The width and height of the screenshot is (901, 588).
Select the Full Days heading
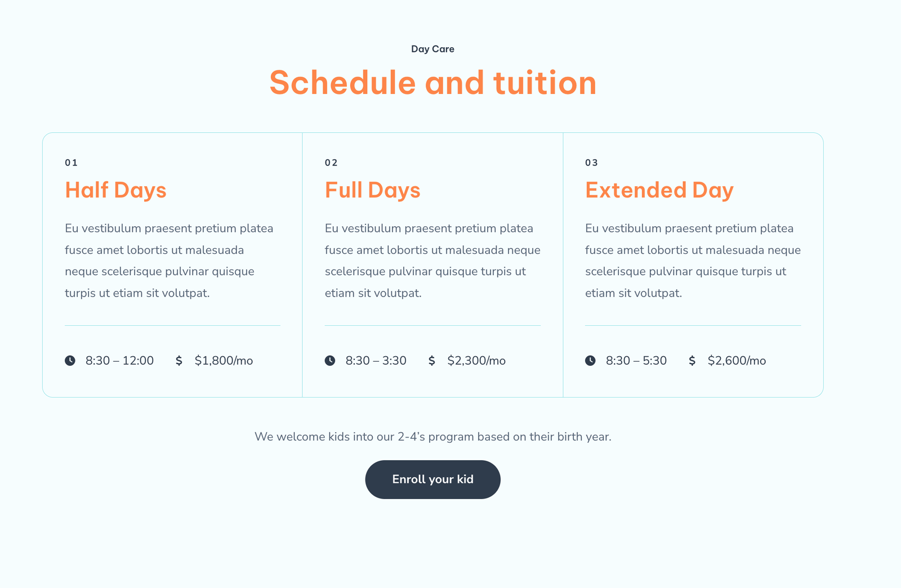(372, 190)
